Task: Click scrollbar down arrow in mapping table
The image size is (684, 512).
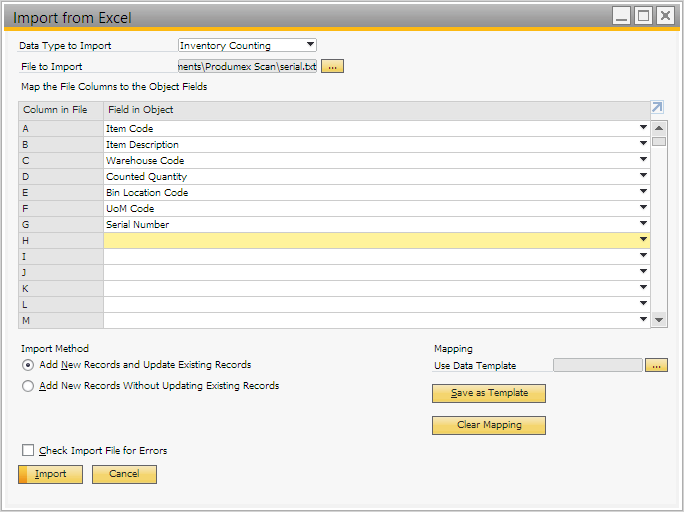Action: [x=659, y=320]
